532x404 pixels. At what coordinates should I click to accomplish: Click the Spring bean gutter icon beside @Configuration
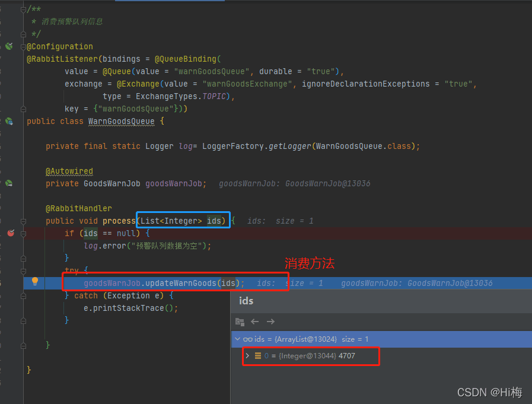tap(9, 46)
